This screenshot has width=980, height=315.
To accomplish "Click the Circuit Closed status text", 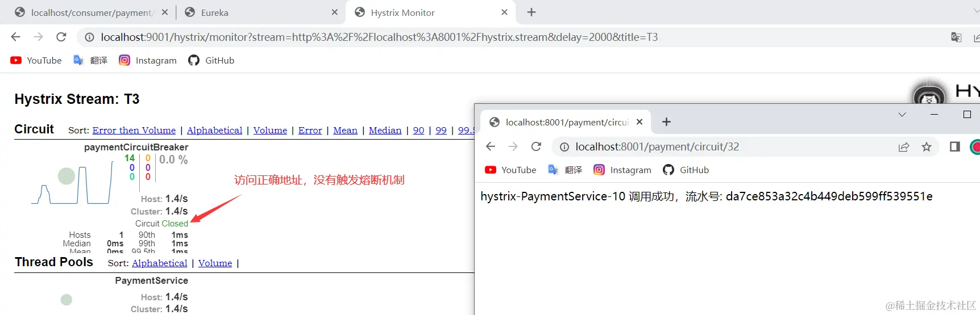I will pos(161,224).
